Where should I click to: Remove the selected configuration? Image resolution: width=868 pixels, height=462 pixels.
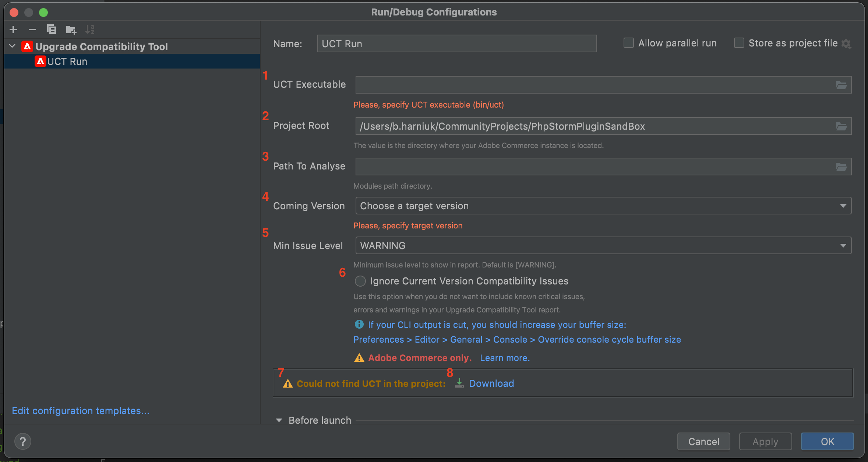pyautogui.click(x=32, y=29)
